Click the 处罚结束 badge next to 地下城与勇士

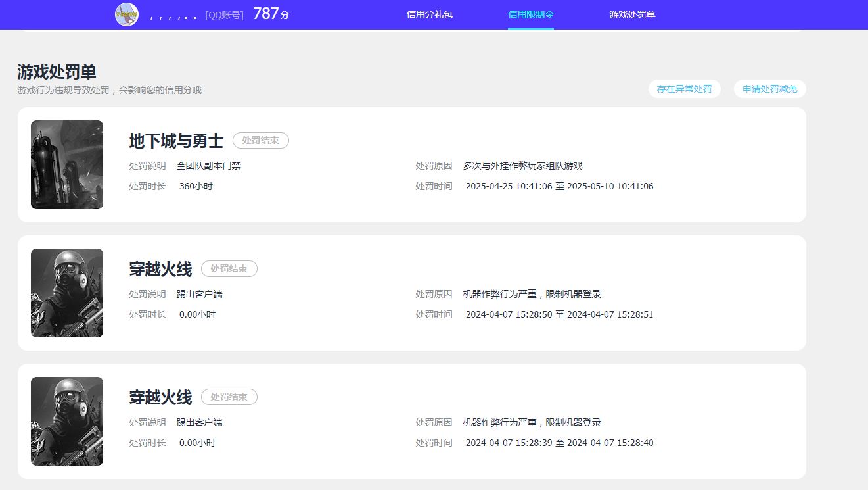click(261, 140)
